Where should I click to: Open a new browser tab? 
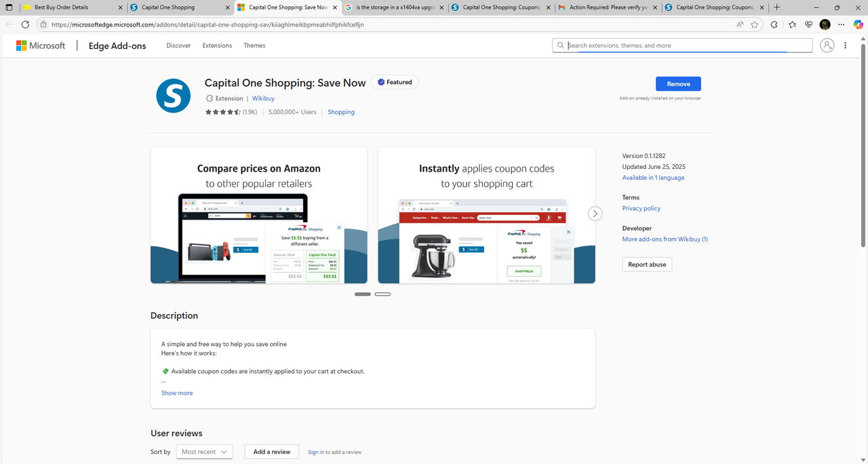[x=776, y=7]
